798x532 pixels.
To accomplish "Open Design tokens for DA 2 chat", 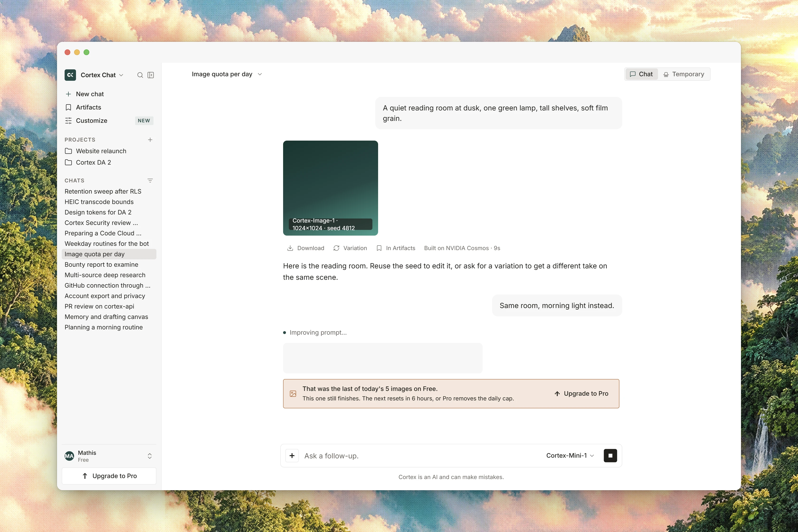I will point(109,212).
